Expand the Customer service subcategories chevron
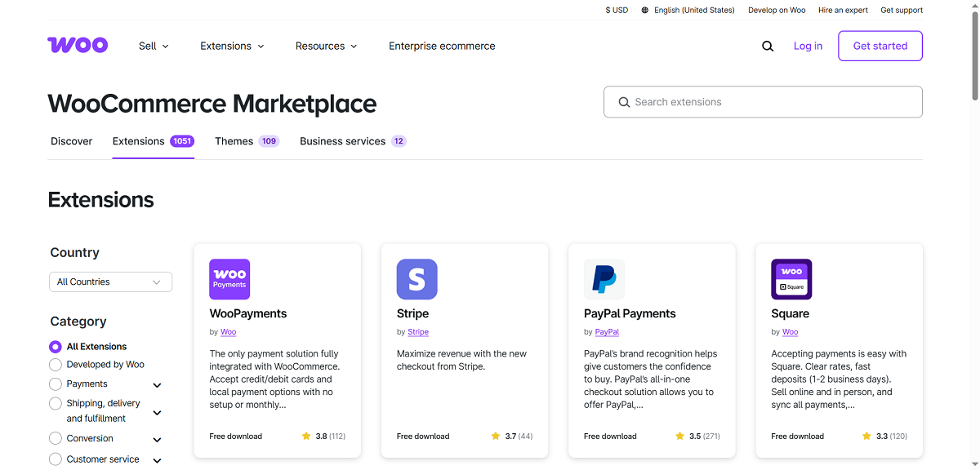 158,461
